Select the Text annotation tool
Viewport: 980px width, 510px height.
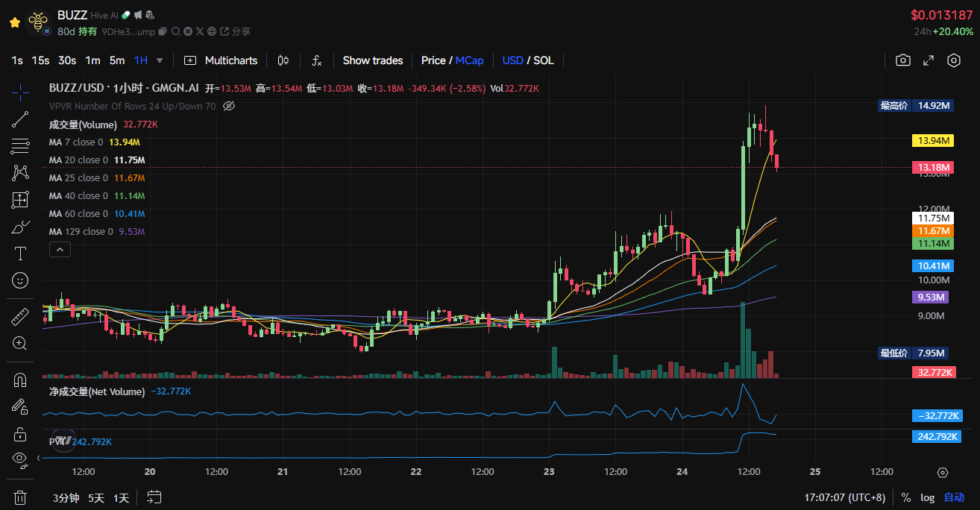point(20,254)
